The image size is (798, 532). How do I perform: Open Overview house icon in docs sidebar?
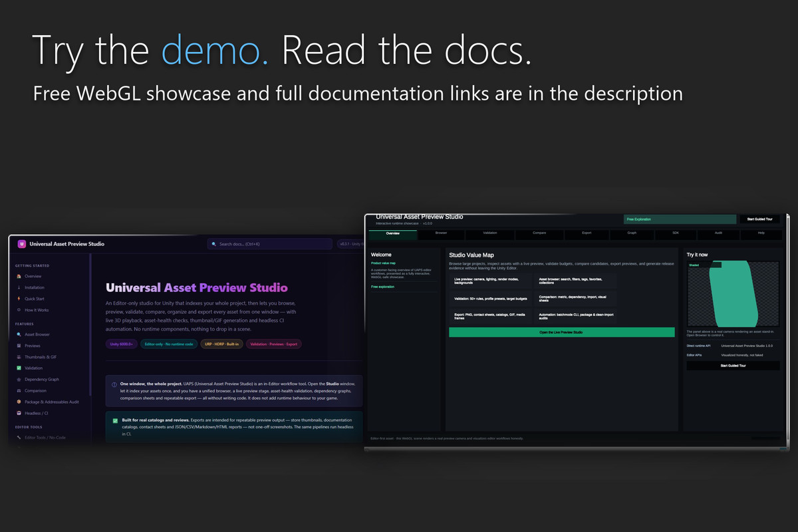point(19,276)
